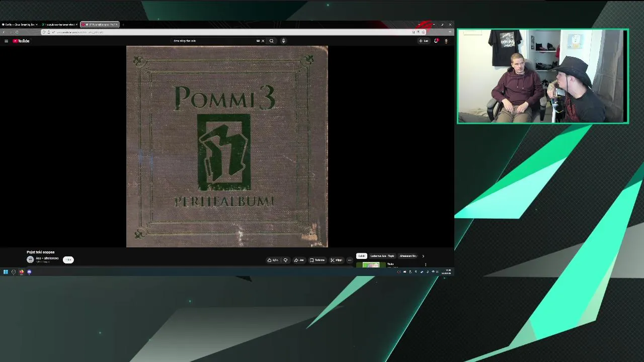Switch to the second browser tab
644x362 pixels.
tap(59, 24)
